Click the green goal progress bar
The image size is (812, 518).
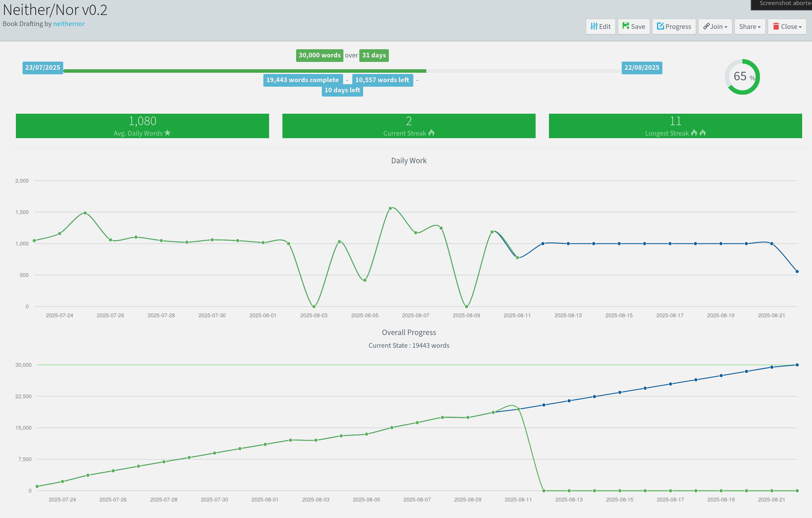pos(245,71)
